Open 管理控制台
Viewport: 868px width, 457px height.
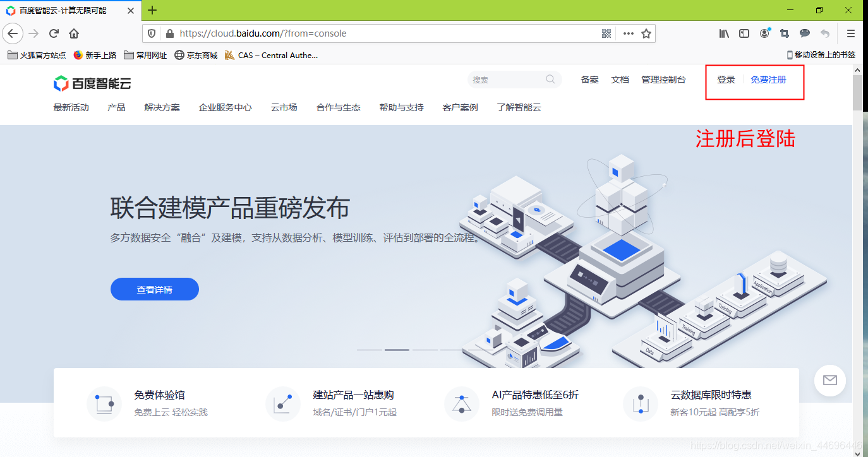coord(663,80)
